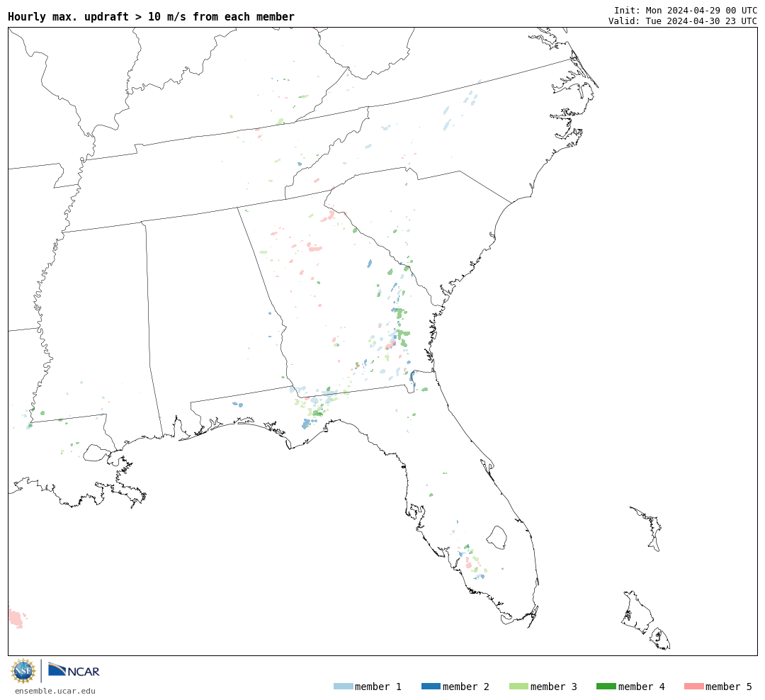Click the 'Init: Mon 2024-04-29 00 UTC' text
Image resolution: width=765 pixels, height=700 pixels.
pos(686,10)
